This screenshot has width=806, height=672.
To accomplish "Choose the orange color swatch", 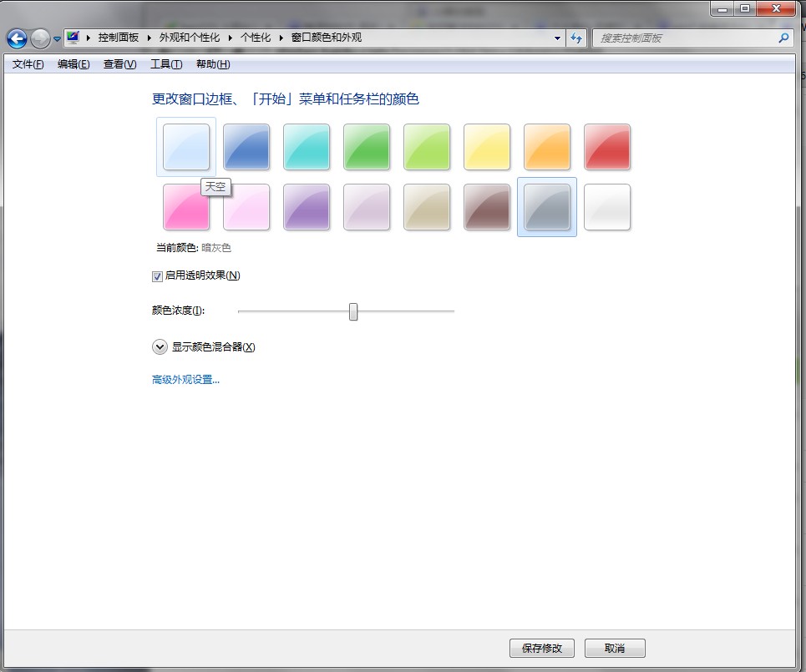I will [547, 147].
